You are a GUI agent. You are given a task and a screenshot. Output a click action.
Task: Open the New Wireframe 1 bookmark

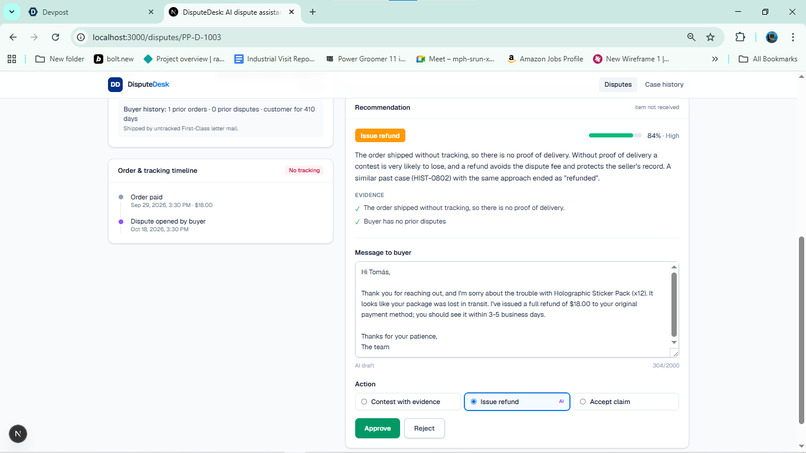click(631, 59)
